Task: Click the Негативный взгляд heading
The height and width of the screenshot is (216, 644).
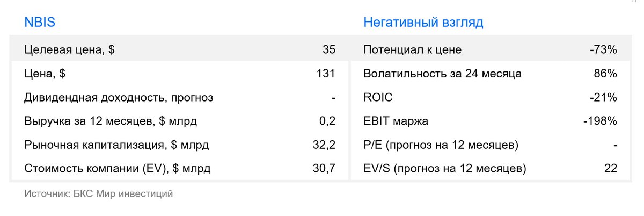Action: click(x=423, y=22)
